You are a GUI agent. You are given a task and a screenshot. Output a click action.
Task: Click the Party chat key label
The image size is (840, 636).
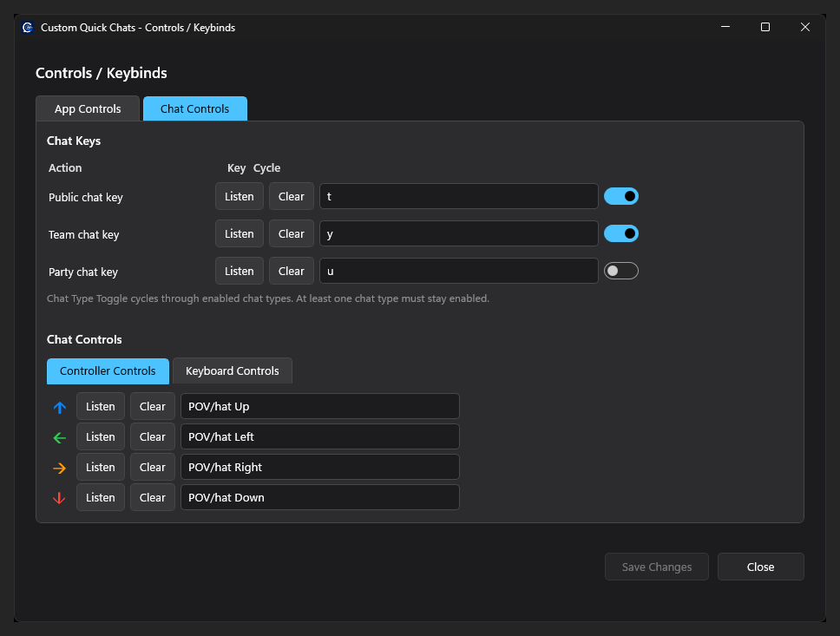pos(83,272)
